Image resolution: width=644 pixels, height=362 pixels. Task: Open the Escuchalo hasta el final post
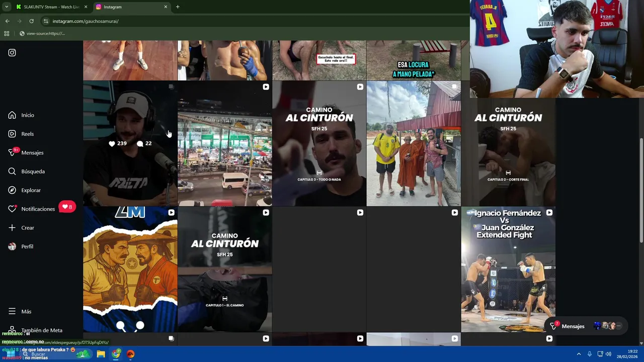319,60
